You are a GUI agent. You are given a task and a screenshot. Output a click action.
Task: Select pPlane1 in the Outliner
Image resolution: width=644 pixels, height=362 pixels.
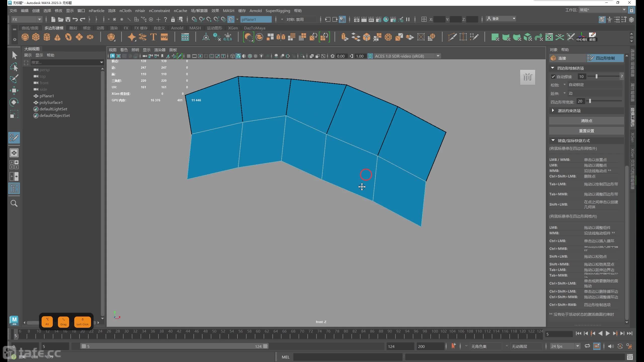(47, 96)
